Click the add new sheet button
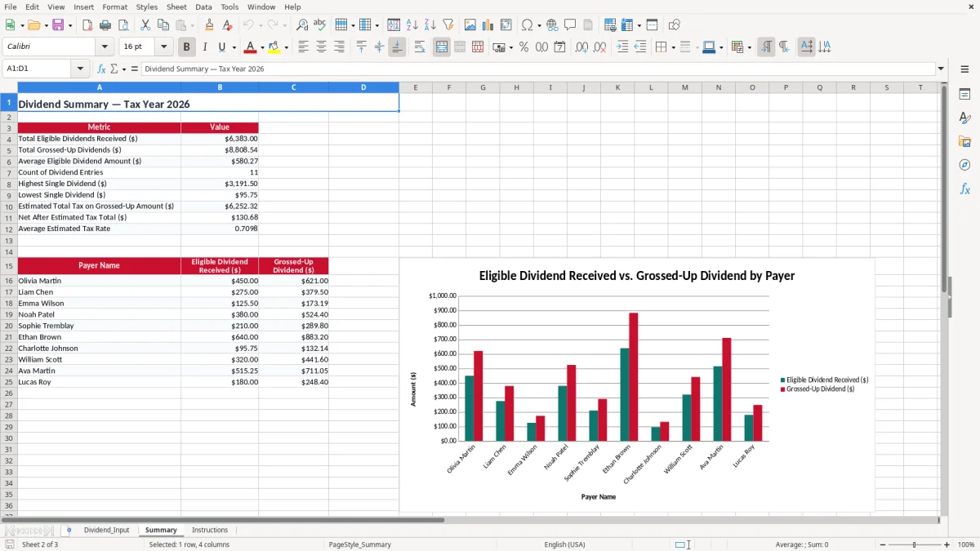This screenshot has width=980, height=551. pyautogui.click(x=69, y=531)
